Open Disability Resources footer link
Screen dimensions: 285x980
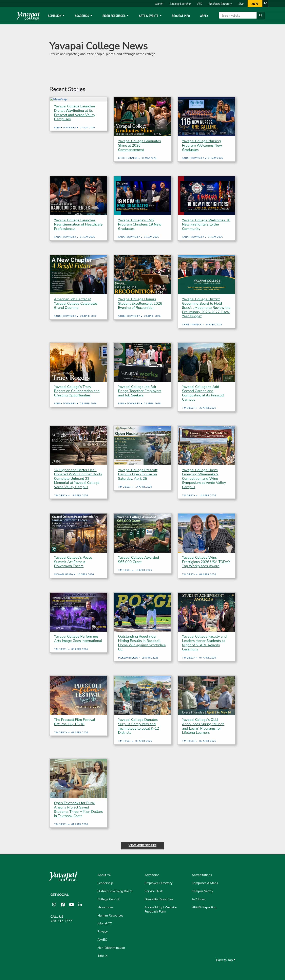coord(159,899)
